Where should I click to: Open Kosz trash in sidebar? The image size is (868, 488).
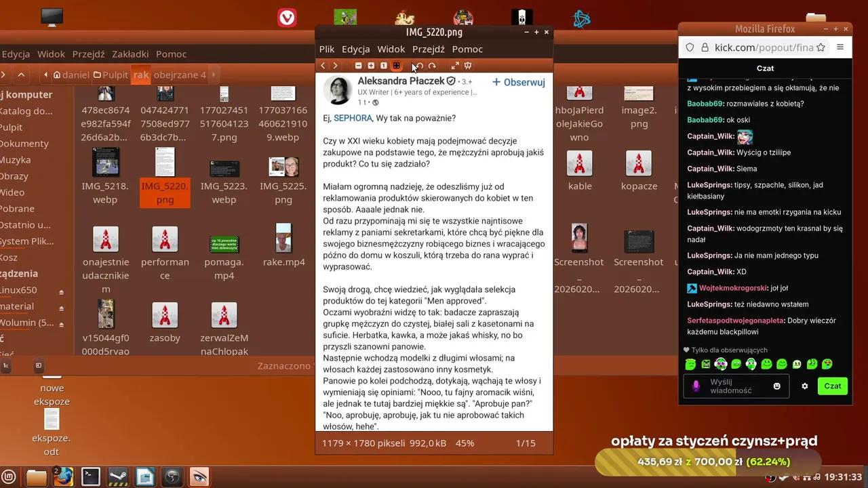point(9,258)
